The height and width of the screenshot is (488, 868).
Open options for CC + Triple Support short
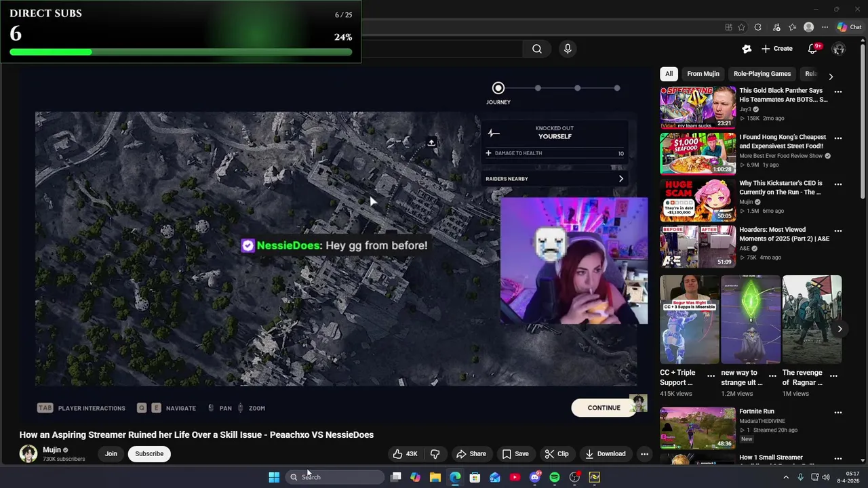tap(711, 375)
